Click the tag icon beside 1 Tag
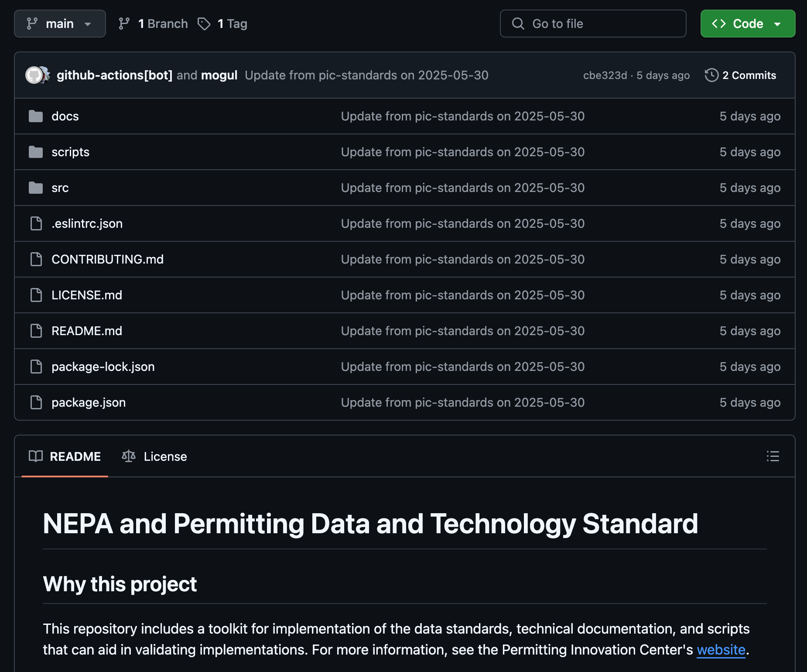807x672 pixels. click(x=204, y=24)
